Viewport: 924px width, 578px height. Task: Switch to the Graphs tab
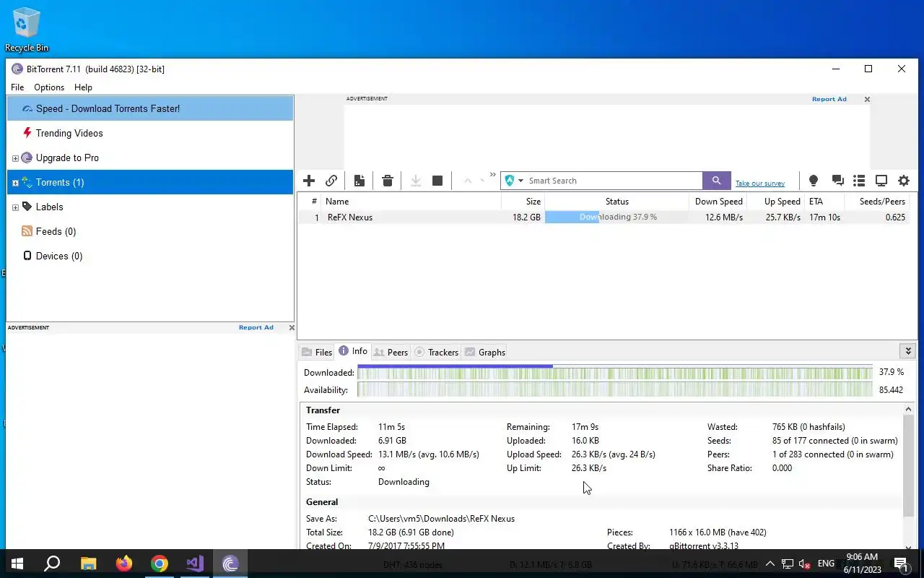point(484,352)
